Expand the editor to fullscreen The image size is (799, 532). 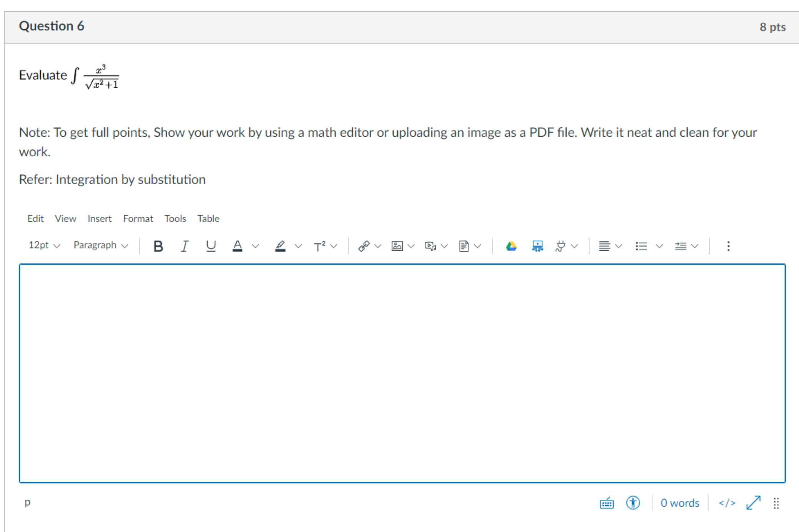(x=753, y=503)
